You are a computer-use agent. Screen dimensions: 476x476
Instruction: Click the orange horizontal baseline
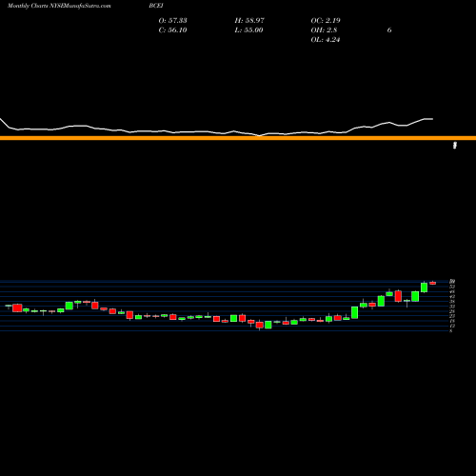238,138
